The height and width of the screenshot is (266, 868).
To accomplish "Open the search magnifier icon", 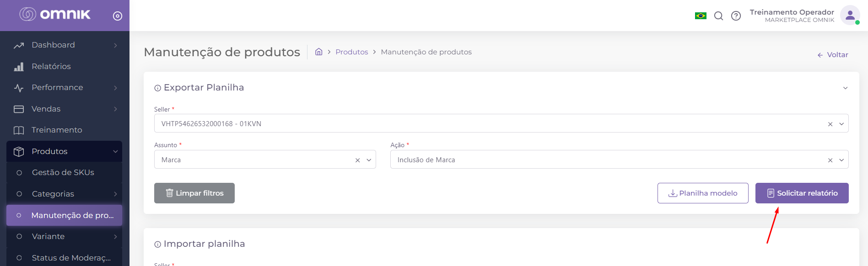I will (x=718, y=16).
